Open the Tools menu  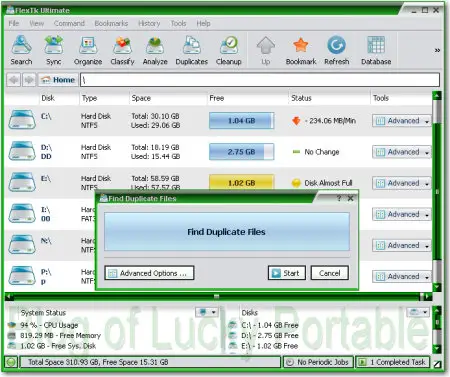click(x=178, y=23)
